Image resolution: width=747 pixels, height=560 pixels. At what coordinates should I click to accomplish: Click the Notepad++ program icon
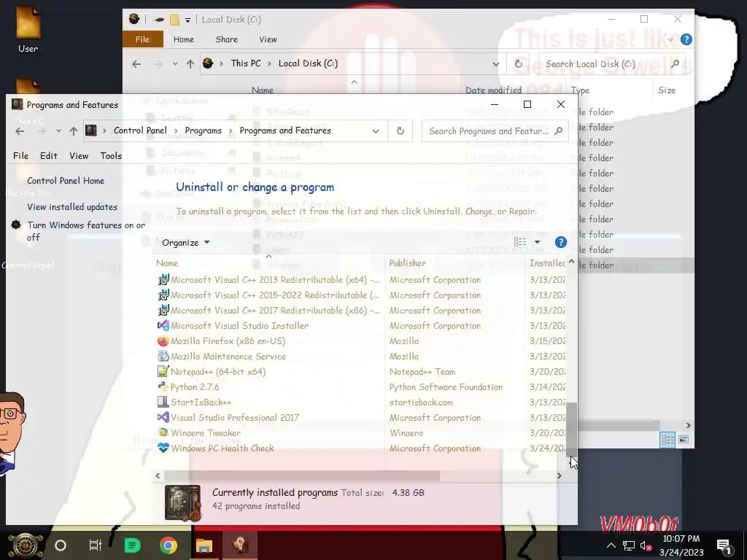coord(163,371)
